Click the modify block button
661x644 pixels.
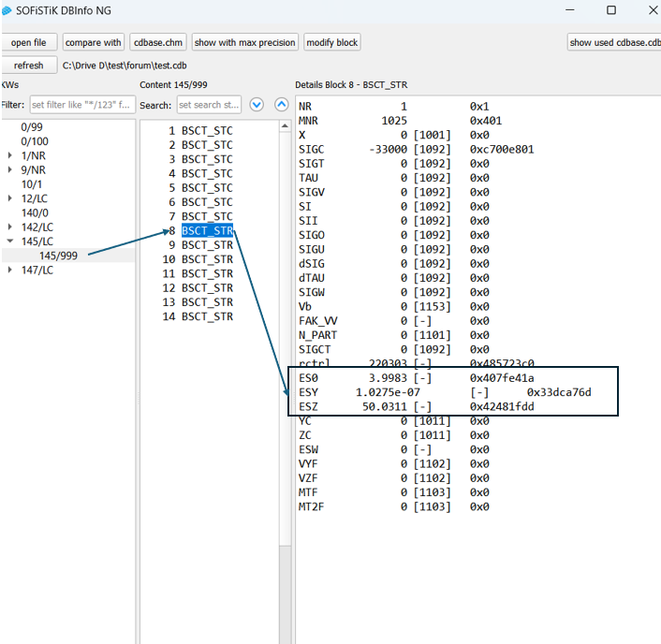(x=332, y=42)
